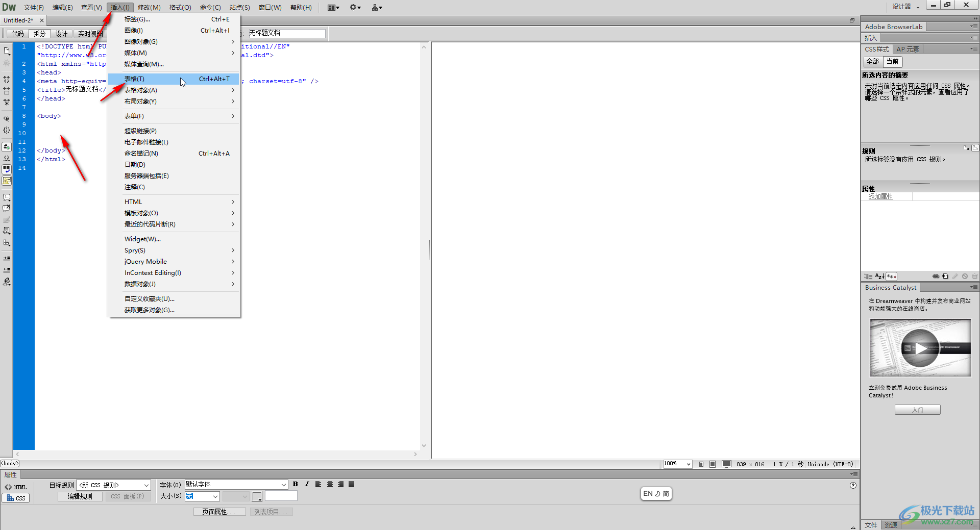980x530 pixels.
Task: Toggle Line Numbers icon in coding toolbar
Action: (7, 147)
